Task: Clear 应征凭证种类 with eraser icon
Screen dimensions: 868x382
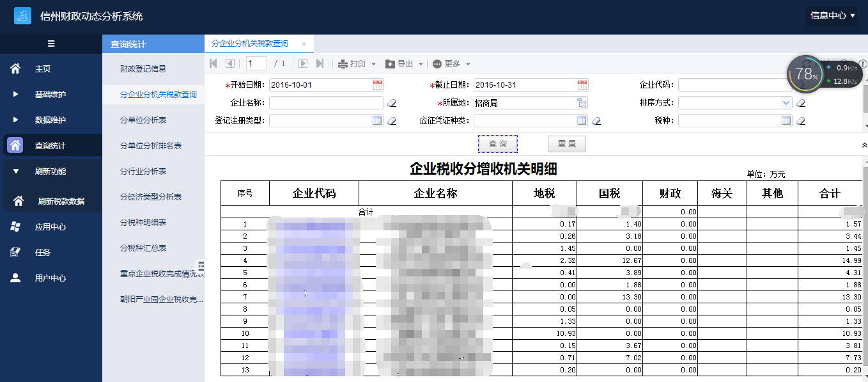Action: coord(596,120)
